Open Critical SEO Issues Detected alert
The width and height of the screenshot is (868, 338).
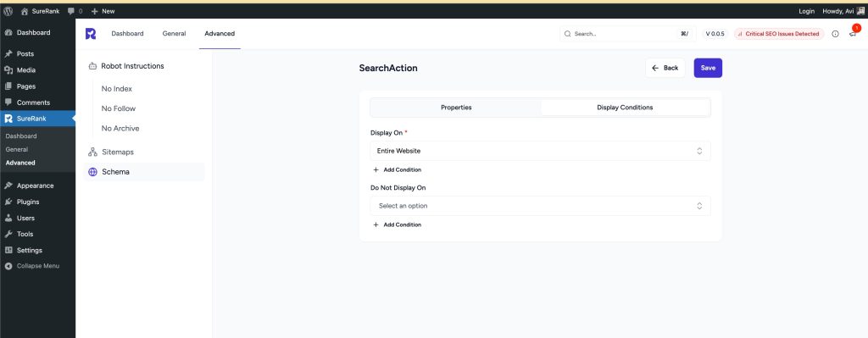pos(779,34)
